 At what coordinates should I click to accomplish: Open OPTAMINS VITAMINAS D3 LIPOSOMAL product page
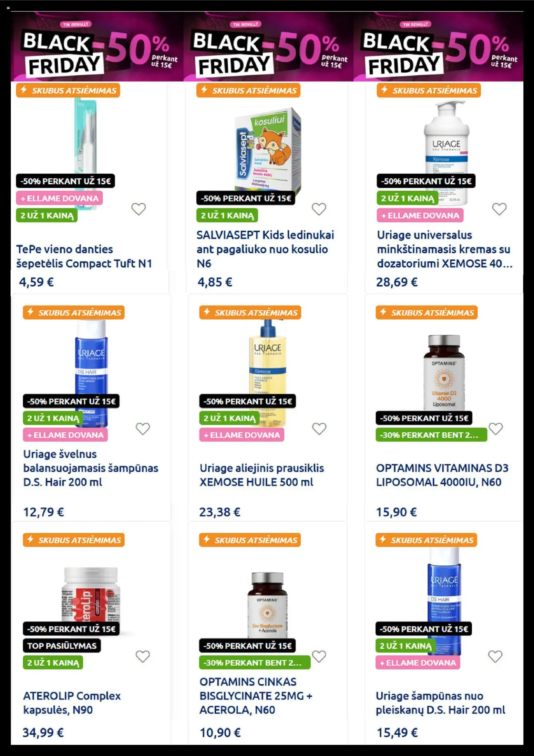442,475
